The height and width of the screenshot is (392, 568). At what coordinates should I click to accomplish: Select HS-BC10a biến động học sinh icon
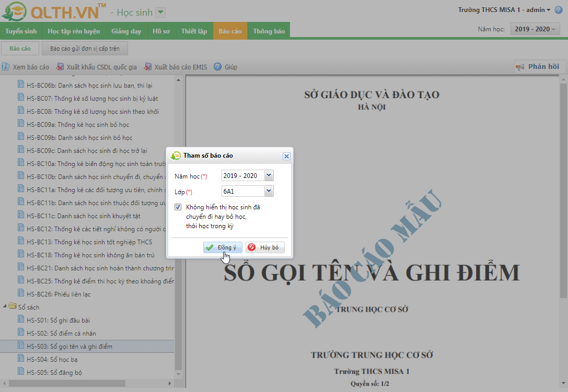[x=21, y=162]
